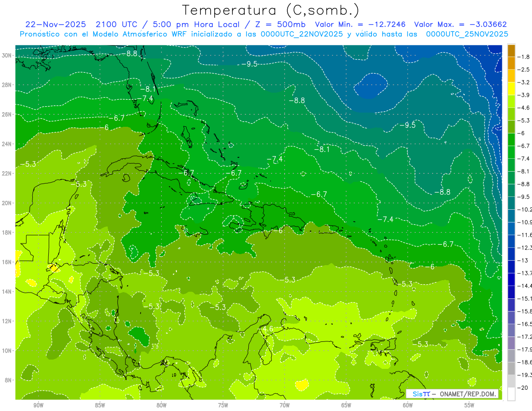532x411 pixels.
Task: Click the 'Valor Max. = -3.03662' readout
Action: 460,25
